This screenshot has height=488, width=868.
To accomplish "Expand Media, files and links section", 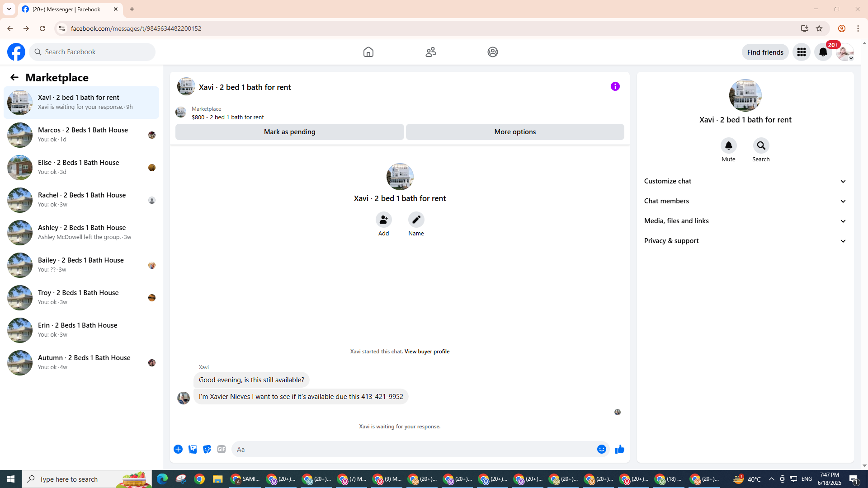I will (745, 221).
